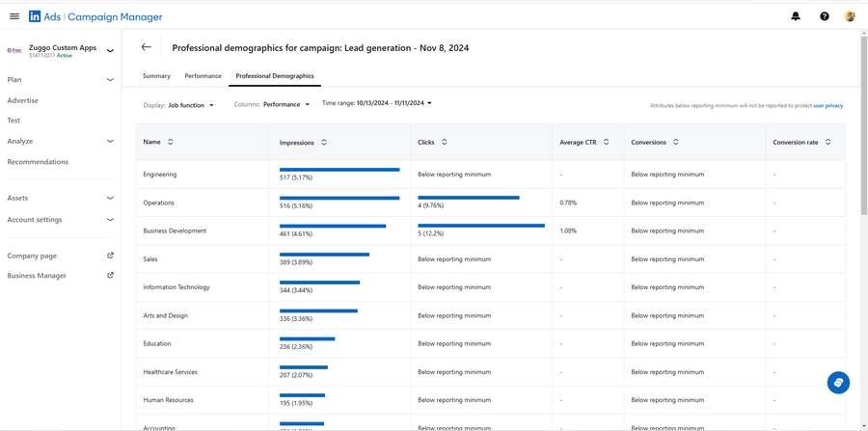The height and width of the screenshot is (431, 868).
Task: Click the Business Development clicks bar
Action: 481,226
